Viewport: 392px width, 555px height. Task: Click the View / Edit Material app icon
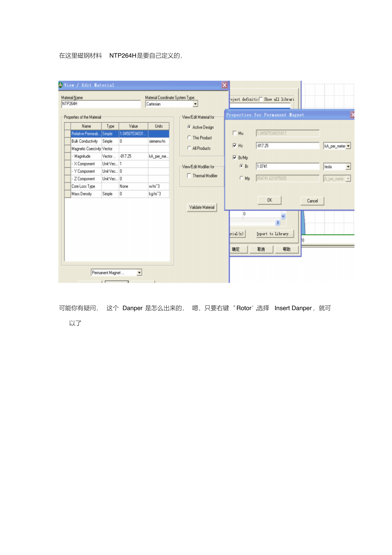coord(60,85)
